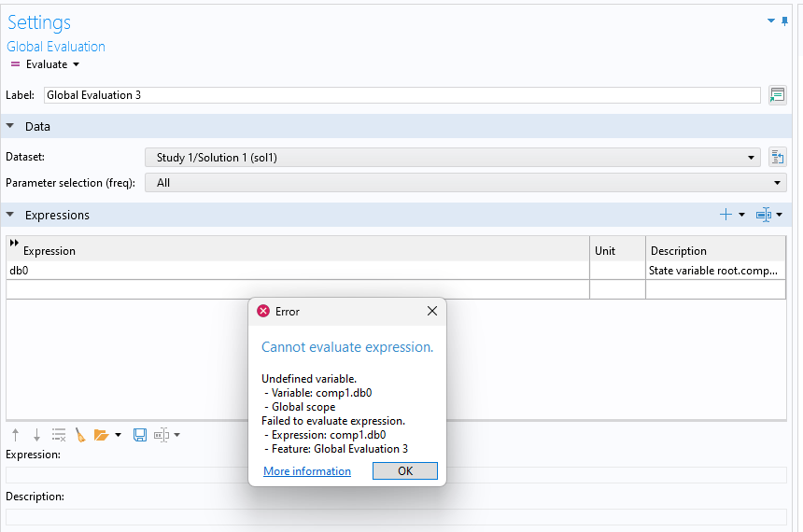
Task: Click the Label text field
Action: point(401,95)
